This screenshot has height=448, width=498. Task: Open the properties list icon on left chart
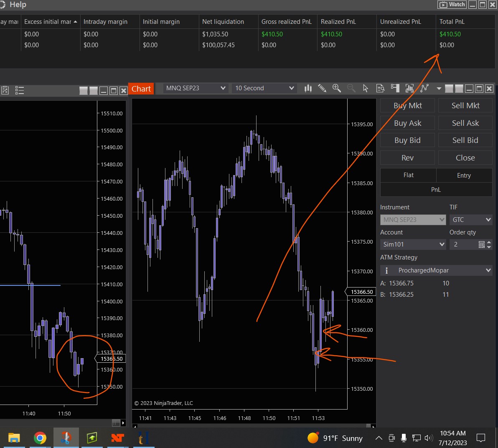(19, 90)
